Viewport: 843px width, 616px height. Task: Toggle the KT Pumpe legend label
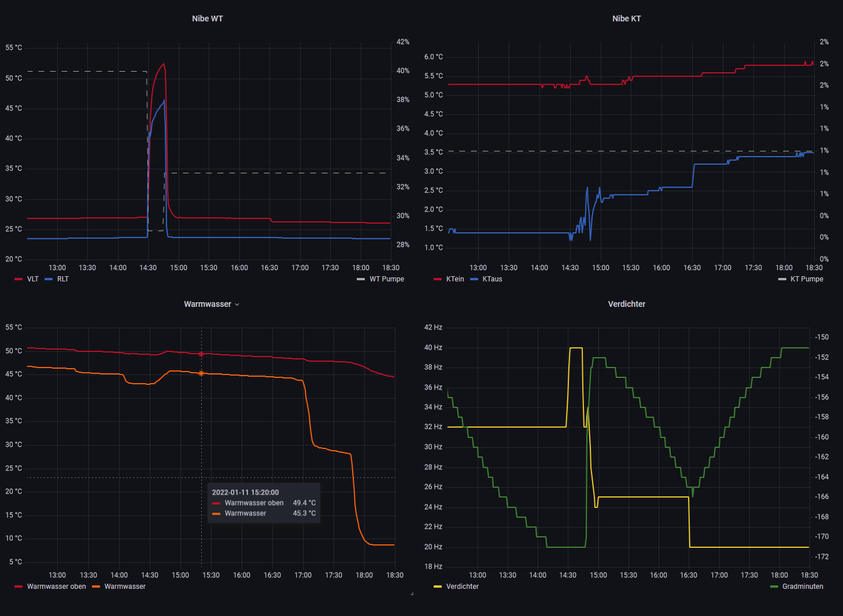(x=806, y=279)
